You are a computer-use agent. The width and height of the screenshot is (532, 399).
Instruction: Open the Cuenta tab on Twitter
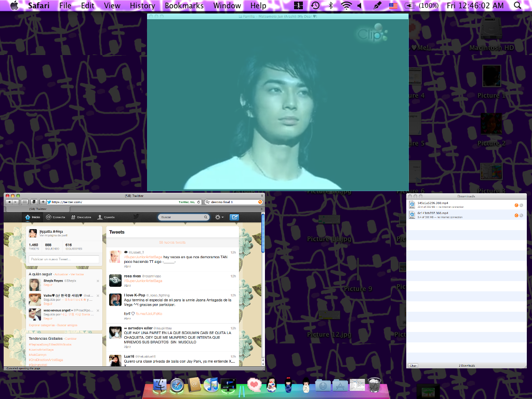106,217
